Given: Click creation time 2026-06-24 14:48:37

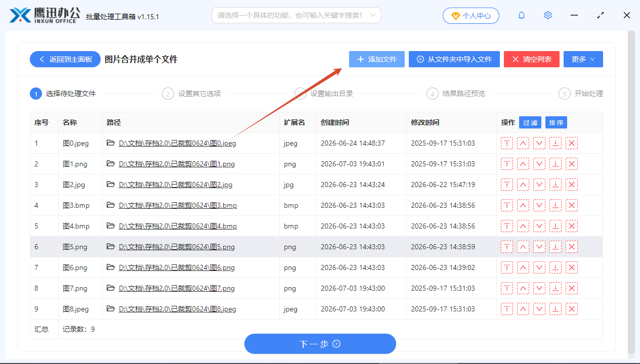Looking at the screenshot, I should [353, 143].
